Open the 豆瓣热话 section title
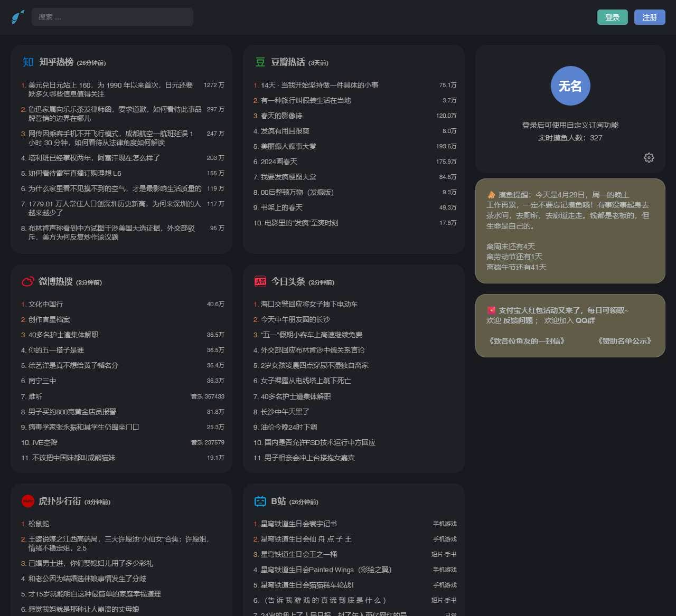The width and height of the screenshot is (676, 616). click(x=288, y=62)
